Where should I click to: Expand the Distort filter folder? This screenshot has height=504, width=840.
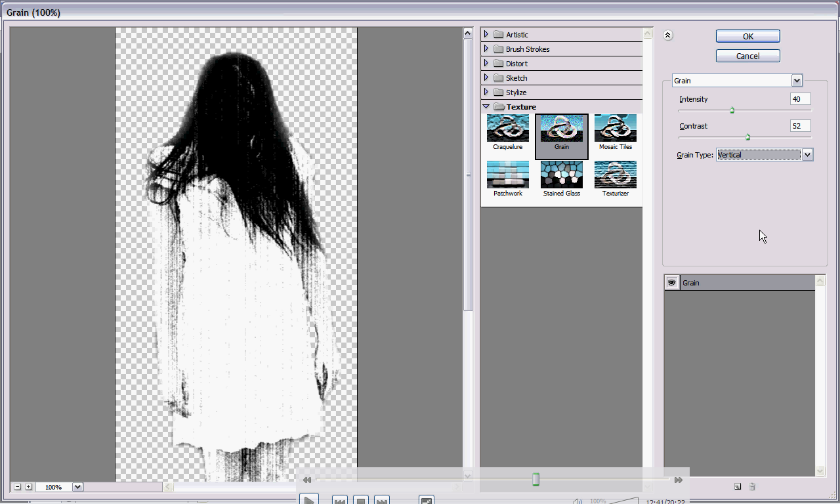[x=486, y=63]
